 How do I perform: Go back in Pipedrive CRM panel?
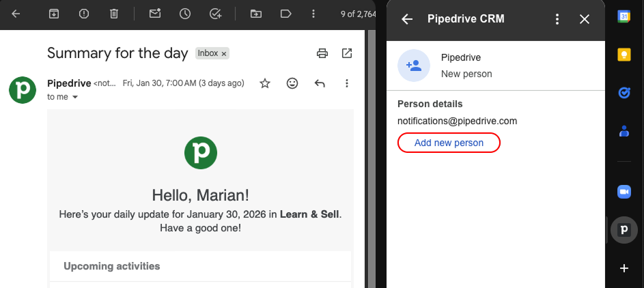[x=407, y=19]
